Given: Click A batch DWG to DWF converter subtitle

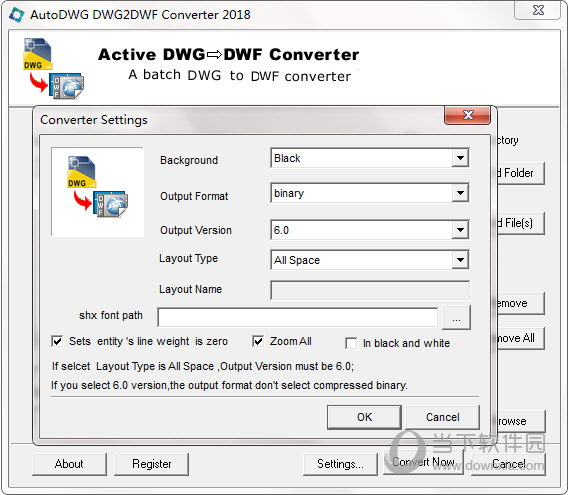Looking at the screenshot, I should [240, 75].
